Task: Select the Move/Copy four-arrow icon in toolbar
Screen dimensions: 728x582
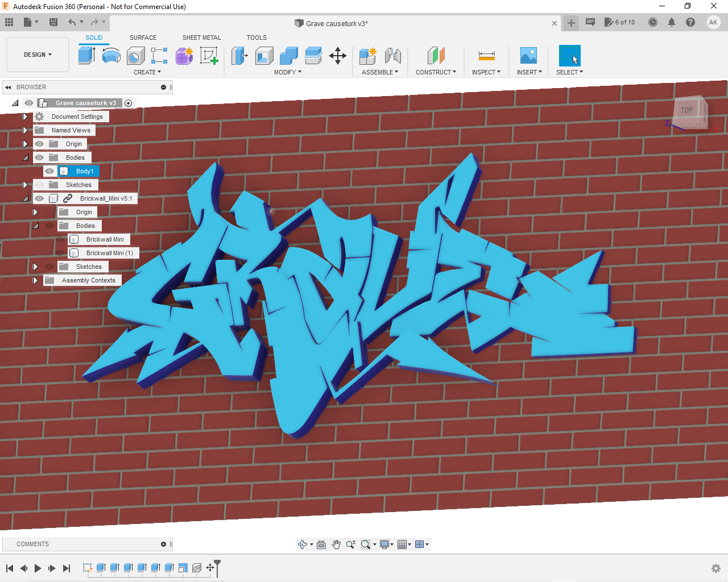Action: [338, 56]
